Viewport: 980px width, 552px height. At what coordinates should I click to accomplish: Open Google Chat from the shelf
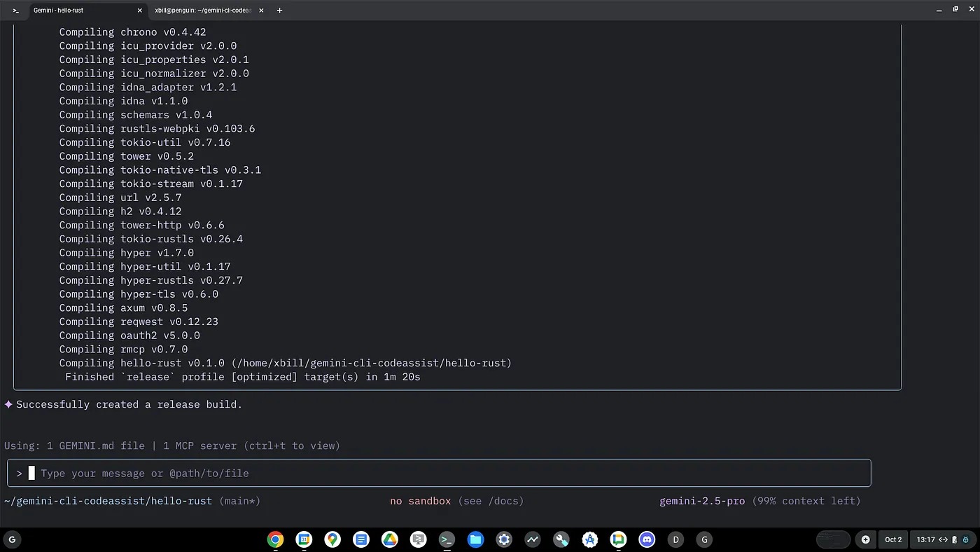tap(618, 539)
